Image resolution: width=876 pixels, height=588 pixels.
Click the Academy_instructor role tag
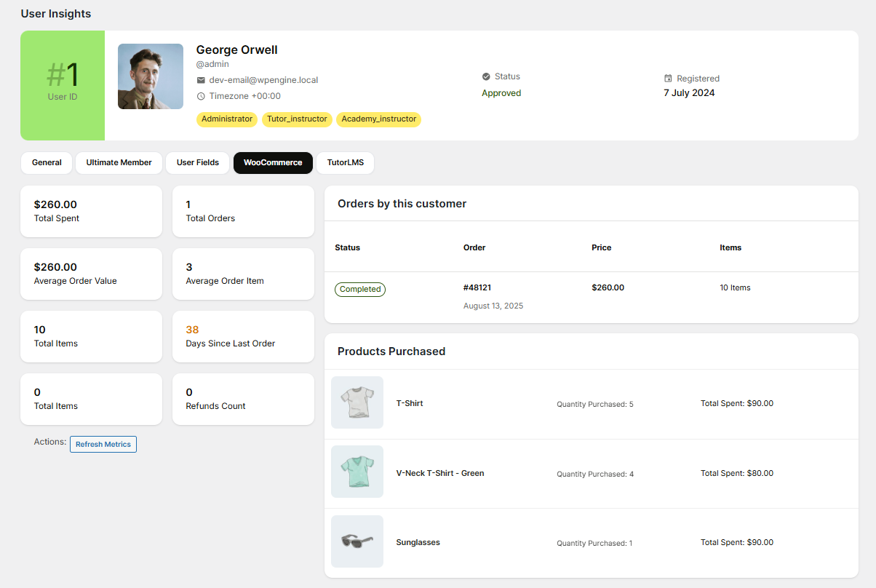378,119
